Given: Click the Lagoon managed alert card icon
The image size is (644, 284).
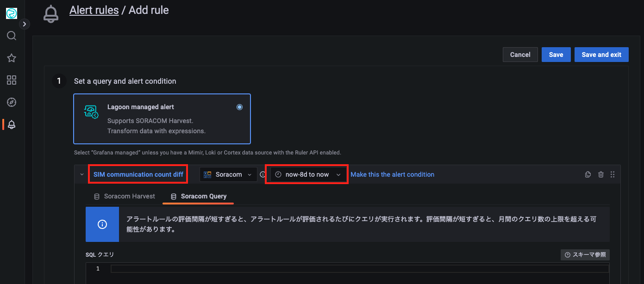Looking at the screenshot, I should [x=91, y=111].
